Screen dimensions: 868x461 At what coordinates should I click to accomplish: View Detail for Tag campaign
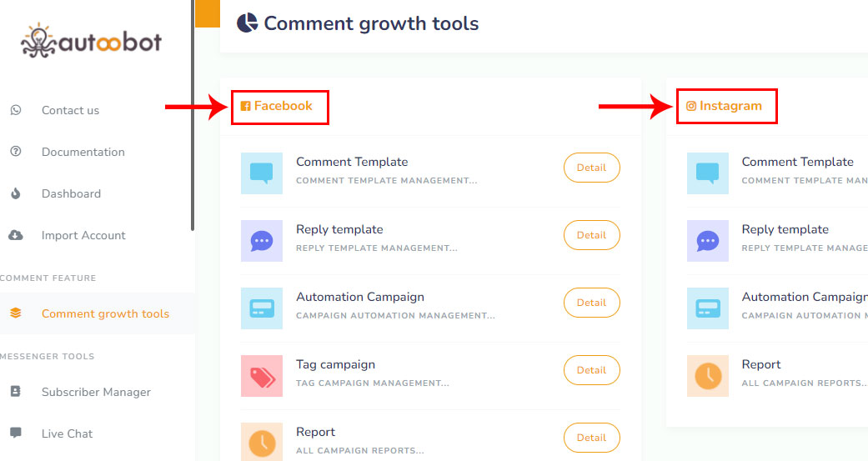click(x=591, y=370)
